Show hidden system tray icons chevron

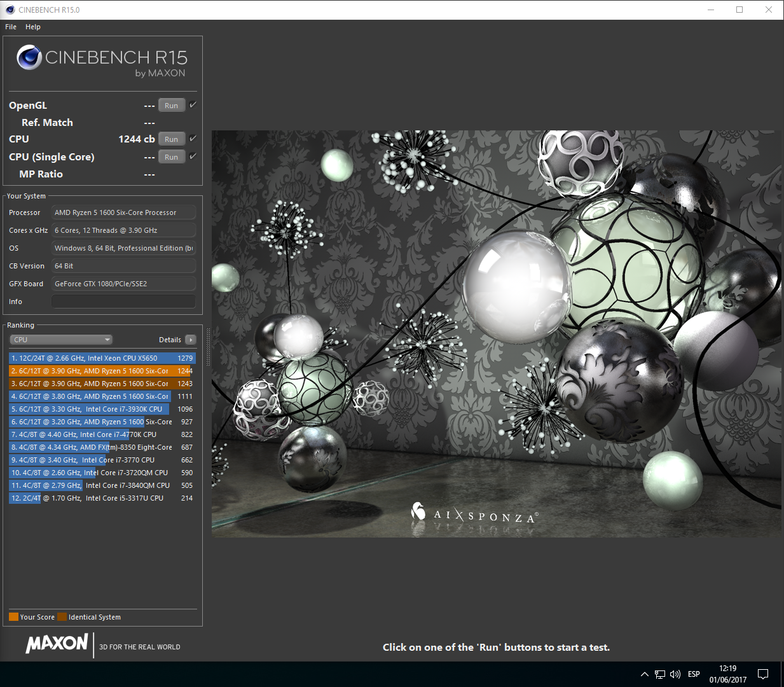(x=645, y=674)
